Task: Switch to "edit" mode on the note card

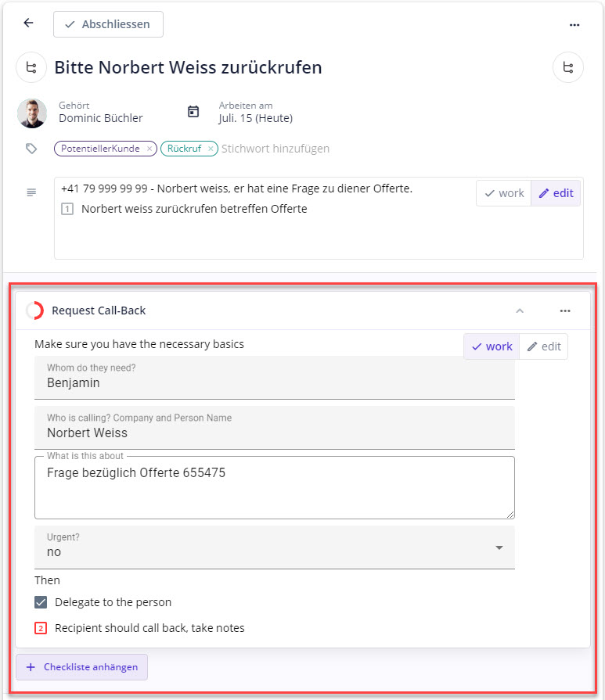Action: point(556,192)
